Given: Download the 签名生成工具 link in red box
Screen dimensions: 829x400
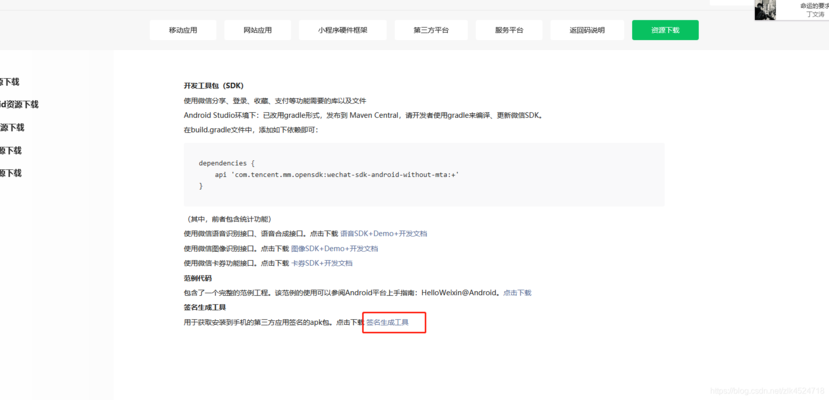Looking at the screenshot, I should click(x=388, y=322).
